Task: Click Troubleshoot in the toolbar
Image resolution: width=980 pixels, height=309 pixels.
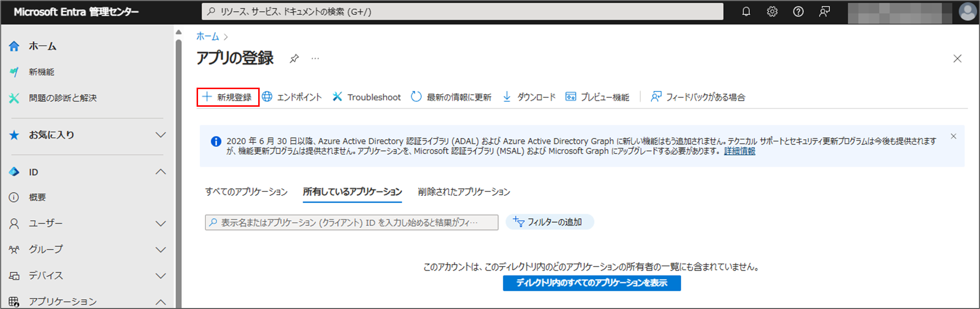Action: (367, 97)
